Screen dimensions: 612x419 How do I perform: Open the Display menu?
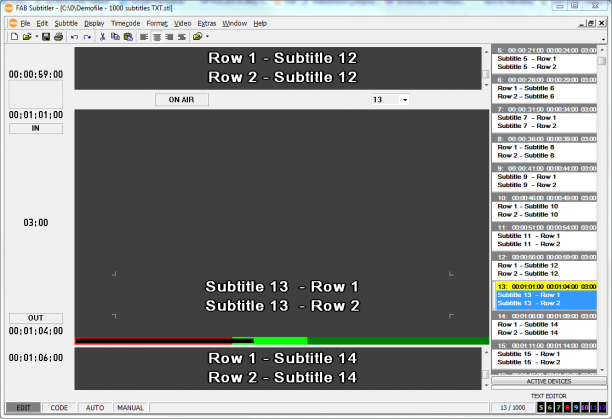click(94, 23)
